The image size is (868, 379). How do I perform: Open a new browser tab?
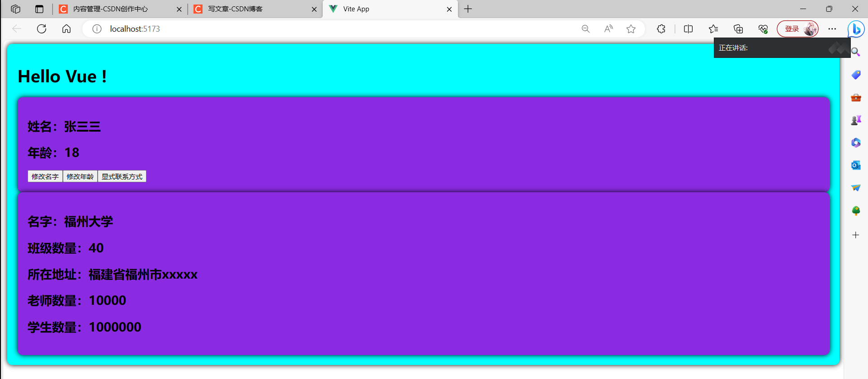coord(468,9)
